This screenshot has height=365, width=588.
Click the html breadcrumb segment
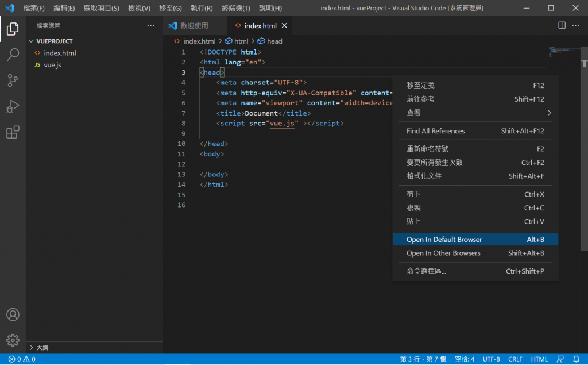coord(237,41)
